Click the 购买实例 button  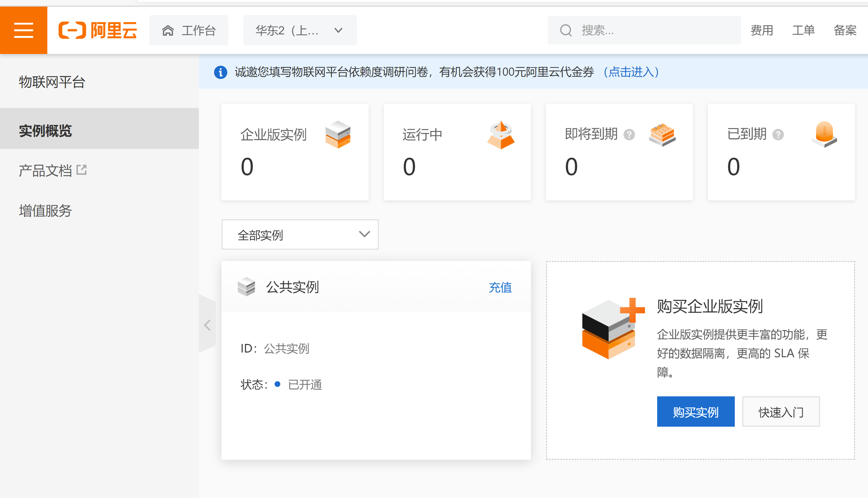[x=695, y=412]
